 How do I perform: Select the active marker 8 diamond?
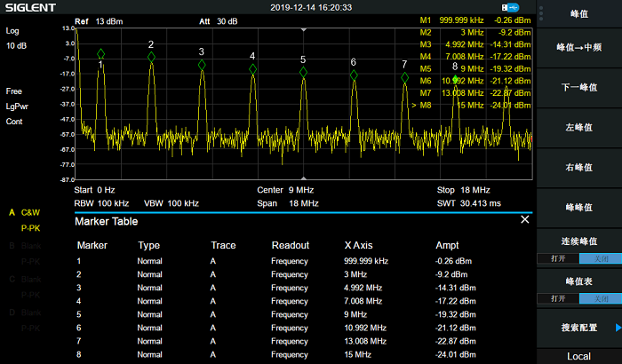tap(455, 78)
